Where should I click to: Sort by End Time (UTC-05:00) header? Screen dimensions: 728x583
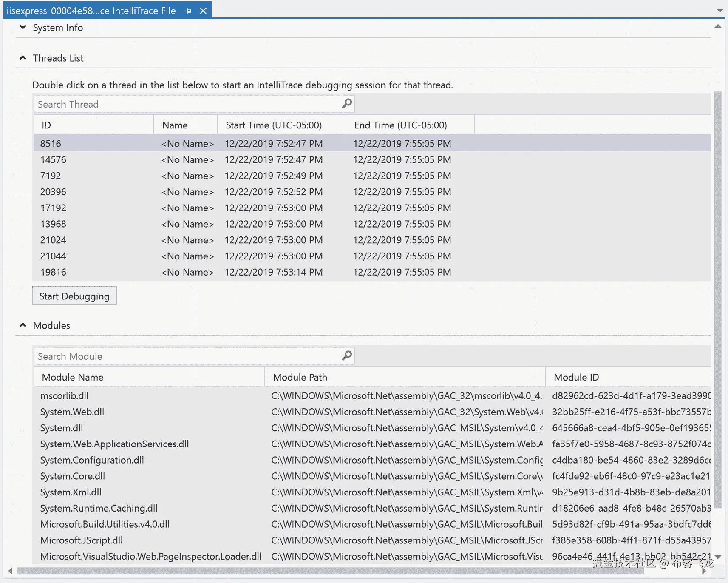point(410,125)
